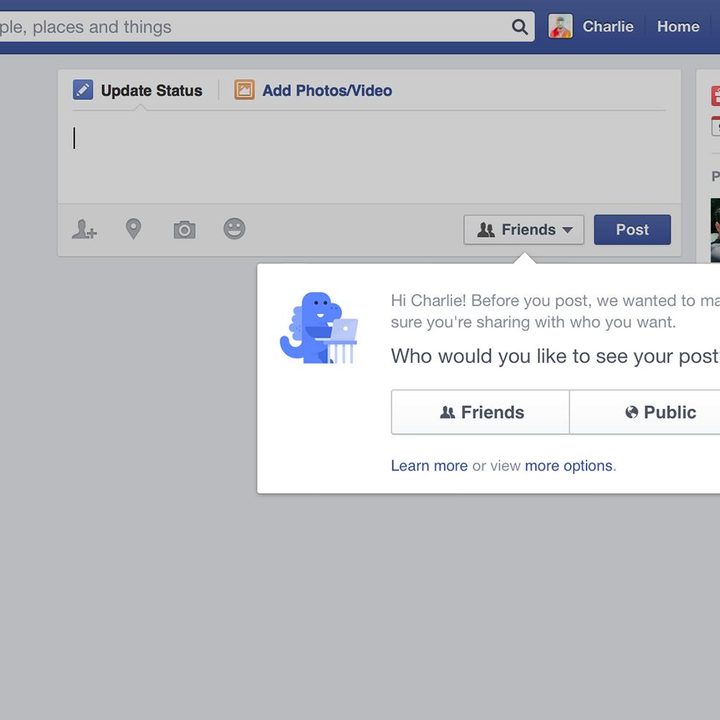Open the more options link
This screenshot has height=720, width=720.
(568, 466)
